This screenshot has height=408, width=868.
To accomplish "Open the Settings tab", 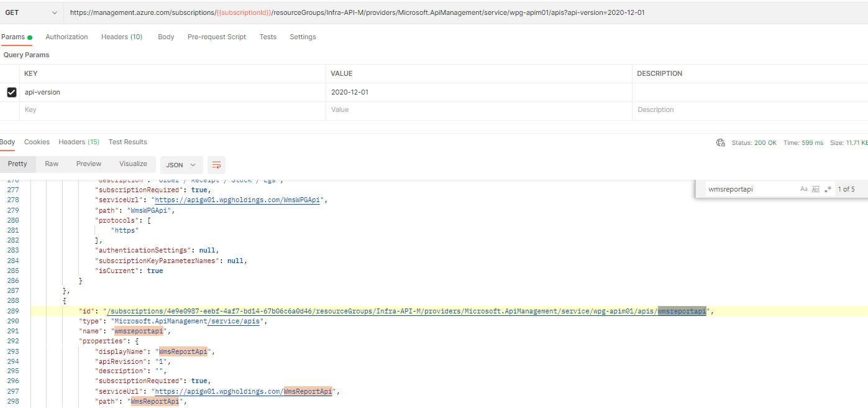I will [x=303, y=37].
